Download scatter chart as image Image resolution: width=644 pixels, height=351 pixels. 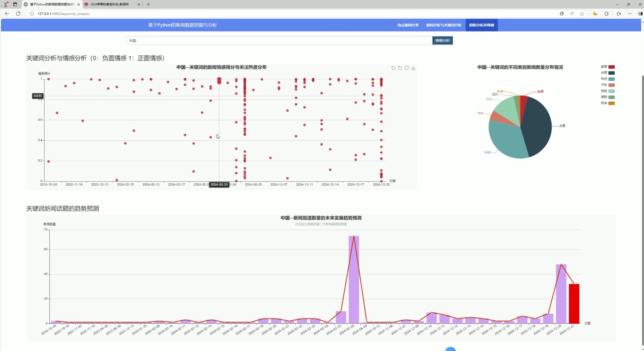[413, 68]
